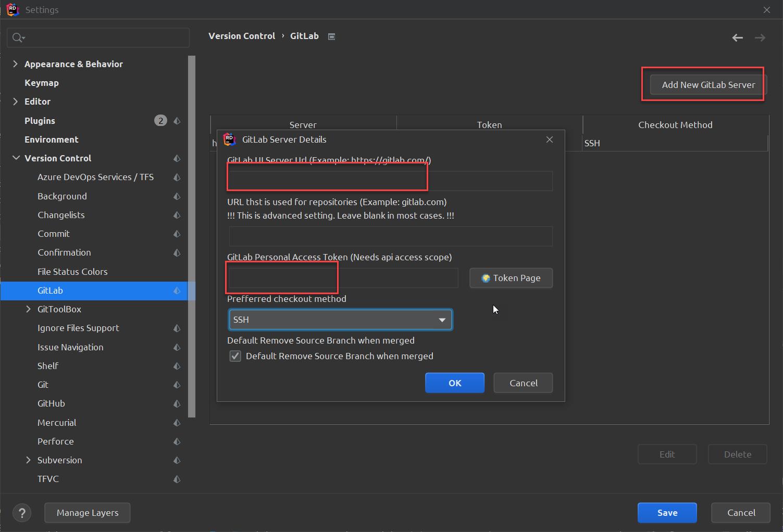783x532 pixels.
Task: Click the layer icon beside Changelists
Action: [x=177, y=215]
